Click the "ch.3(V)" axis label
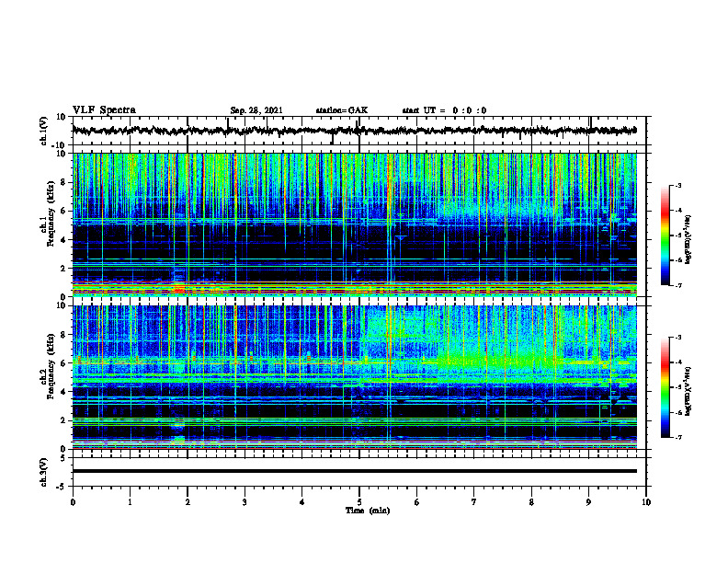This screenshot has width=728, height=563. [43, 472]
